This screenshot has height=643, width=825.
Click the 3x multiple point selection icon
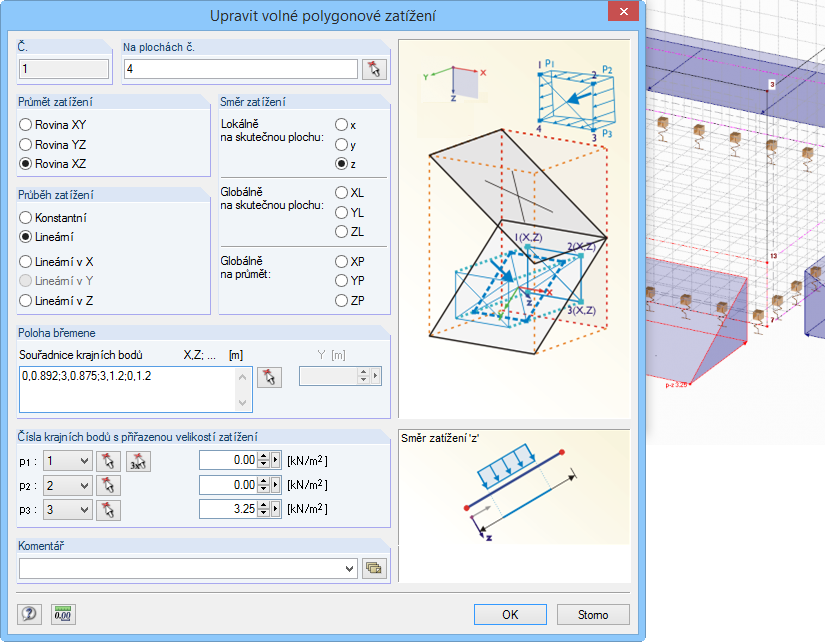[x=138, y=461]
